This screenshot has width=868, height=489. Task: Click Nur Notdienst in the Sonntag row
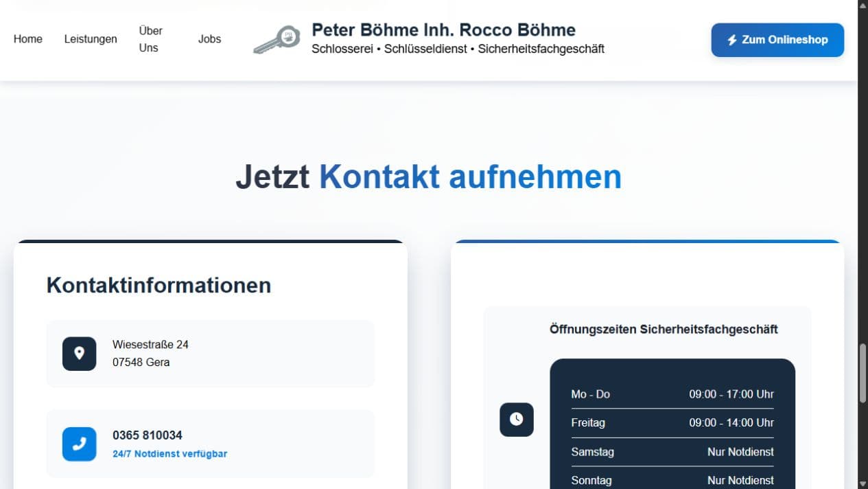tap(740, 481)
